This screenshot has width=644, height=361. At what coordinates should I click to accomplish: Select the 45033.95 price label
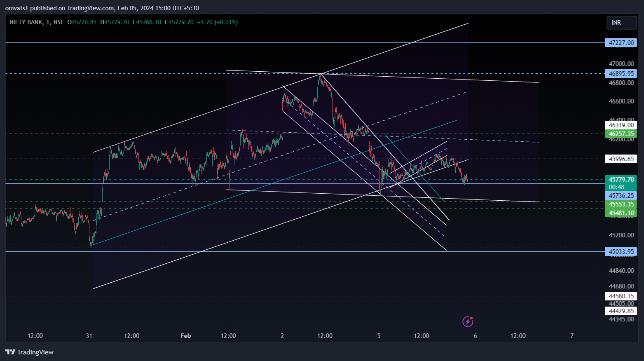[621, 252]
